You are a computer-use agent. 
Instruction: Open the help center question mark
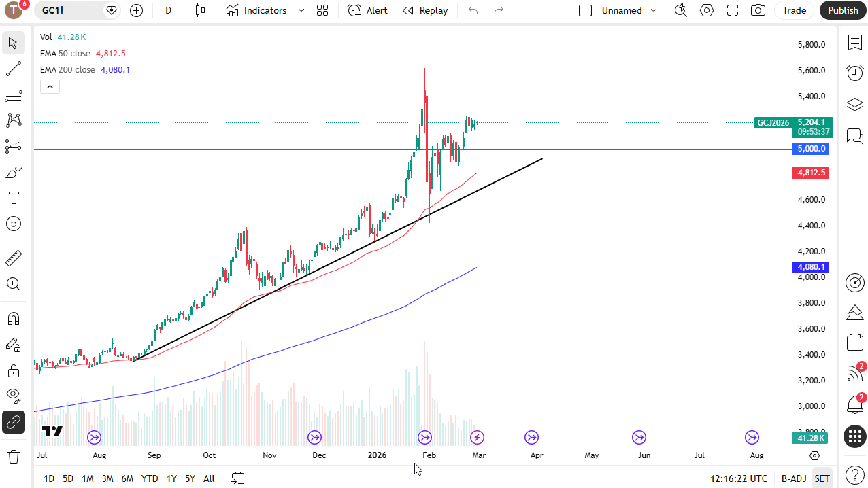click(x=854, y=474)
